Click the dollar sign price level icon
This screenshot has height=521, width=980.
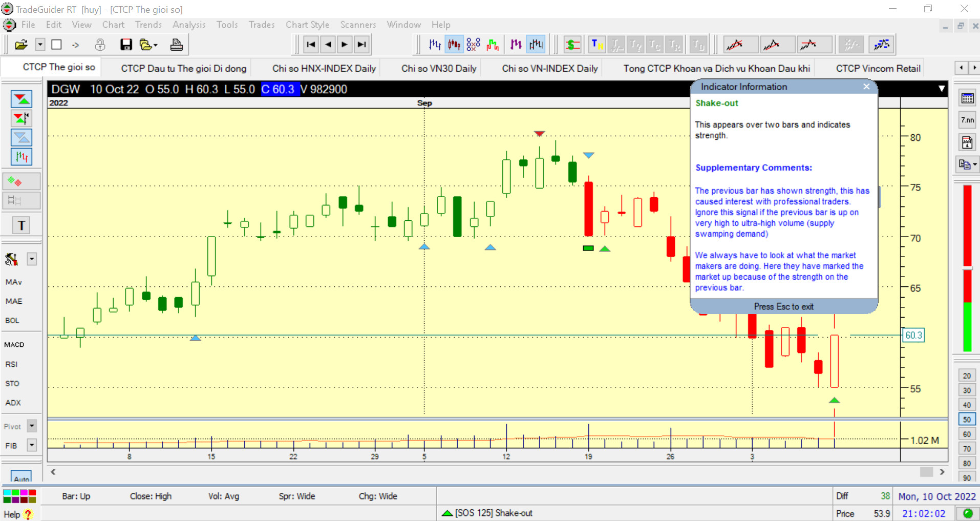572,45
